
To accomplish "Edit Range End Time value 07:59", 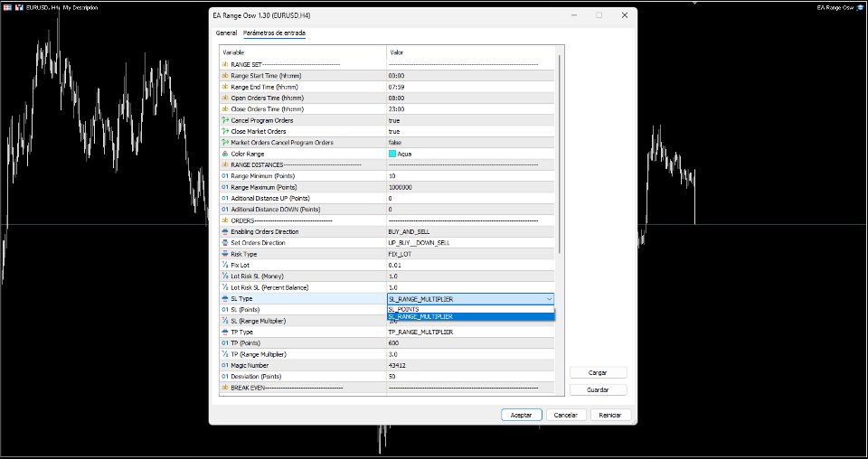I will click(470, 87).
